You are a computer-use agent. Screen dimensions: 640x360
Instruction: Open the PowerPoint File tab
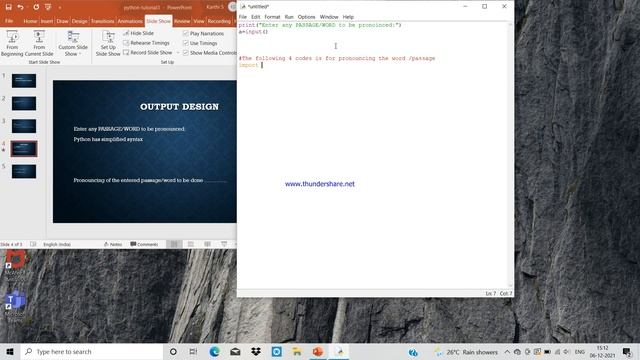(x=9, y=21)
